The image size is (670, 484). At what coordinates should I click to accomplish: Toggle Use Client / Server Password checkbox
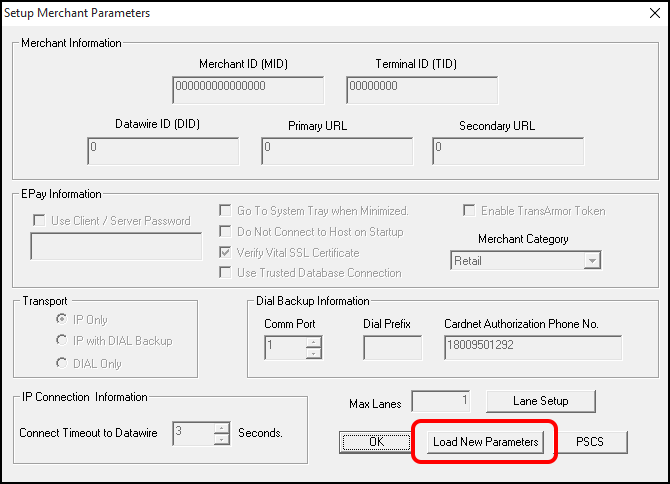pos(39,221)
